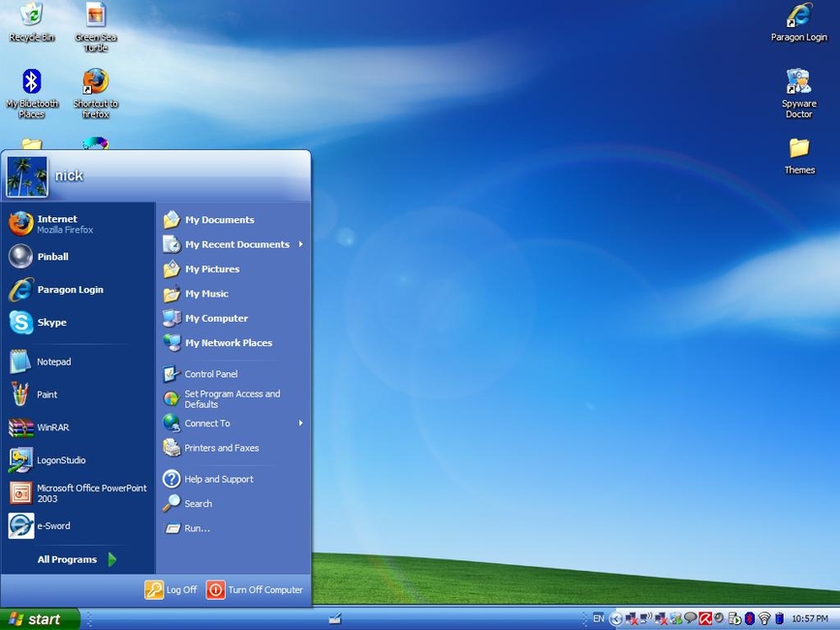Select Paragon Login desktop shortcut
The image size is (840, 630).
[x=798, y=22]
